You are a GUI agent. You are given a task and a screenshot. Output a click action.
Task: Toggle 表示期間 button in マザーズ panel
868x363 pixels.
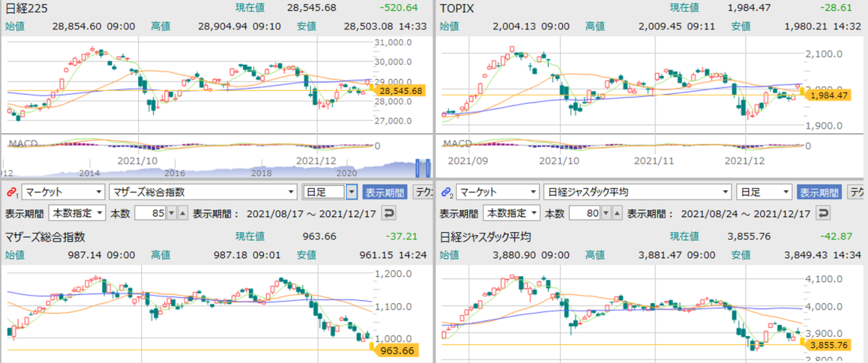(x=385, y=192)
